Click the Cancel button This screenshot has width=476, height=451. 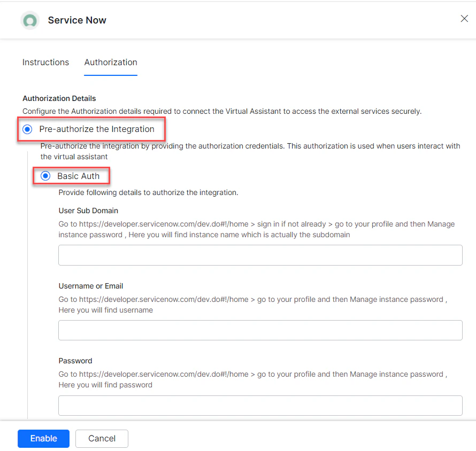point(102,438)
